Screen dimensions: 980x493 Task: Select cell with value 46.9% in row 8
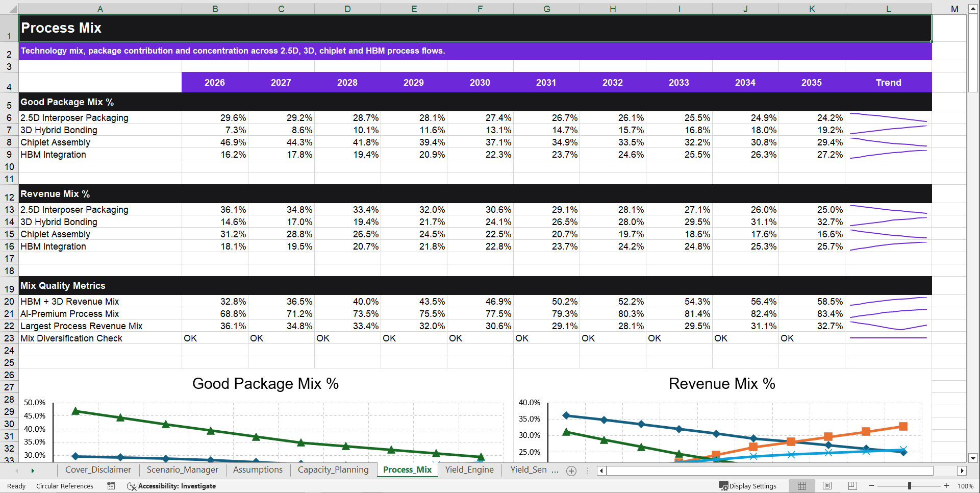(x=215, y=142)
